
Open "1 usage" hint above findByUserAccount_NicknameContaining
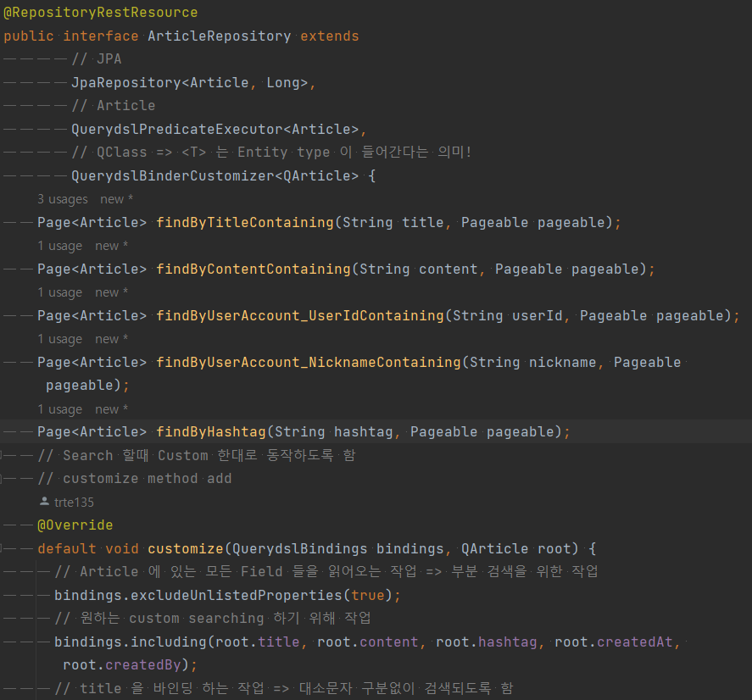pos(60,339)
